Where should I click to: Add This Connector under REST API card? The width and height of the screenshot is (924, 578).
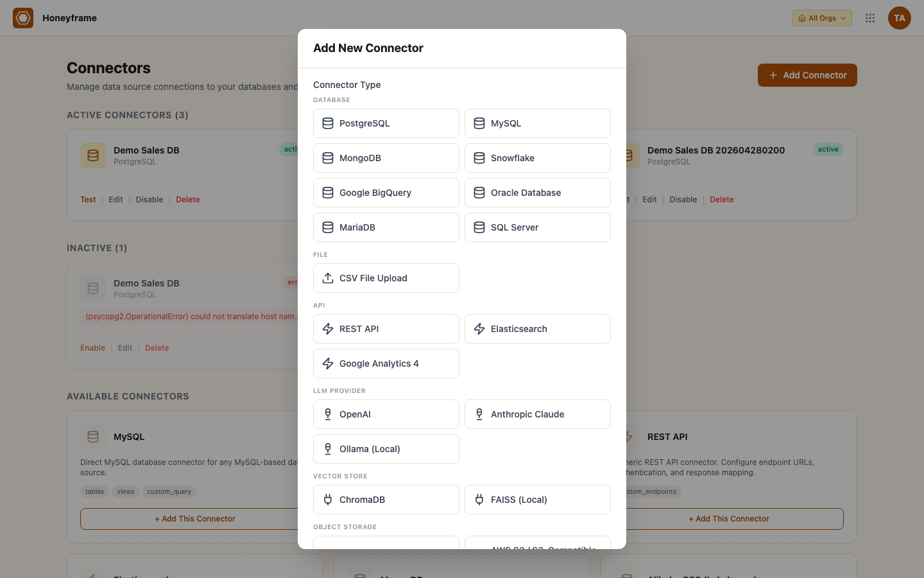[x=729, y=519]
